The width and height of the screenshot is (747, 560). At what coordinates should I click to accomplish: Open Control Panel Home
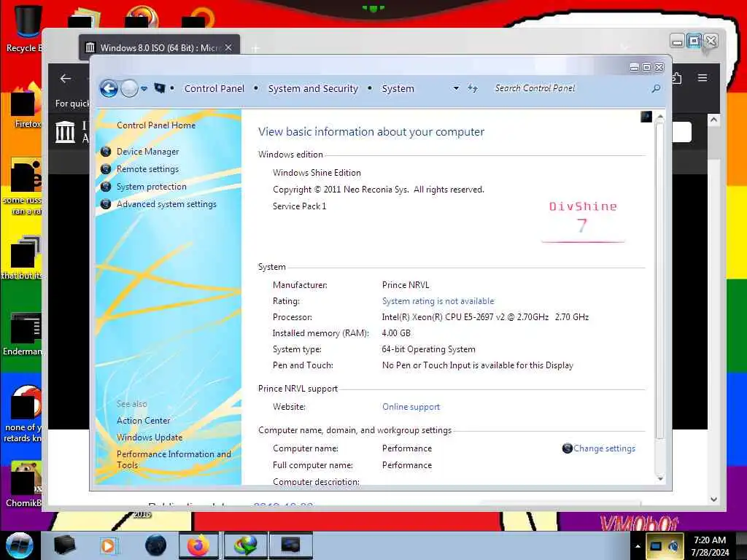[156, 125]
